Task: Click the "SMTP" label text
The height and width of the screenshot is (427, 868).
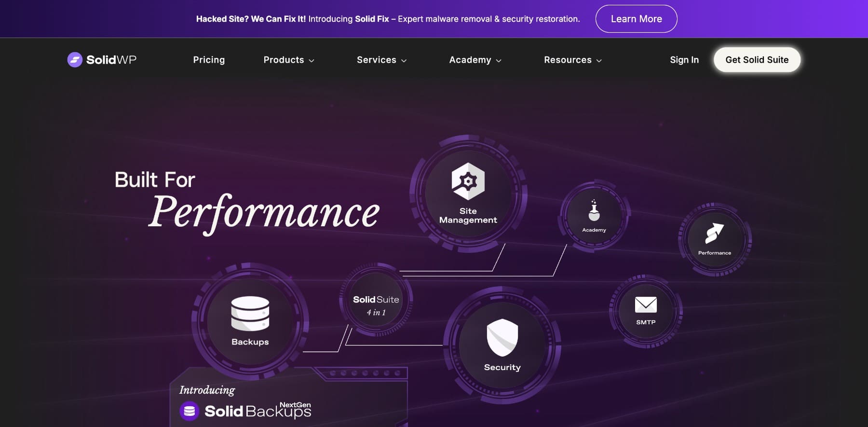Action: pos(646,322)
